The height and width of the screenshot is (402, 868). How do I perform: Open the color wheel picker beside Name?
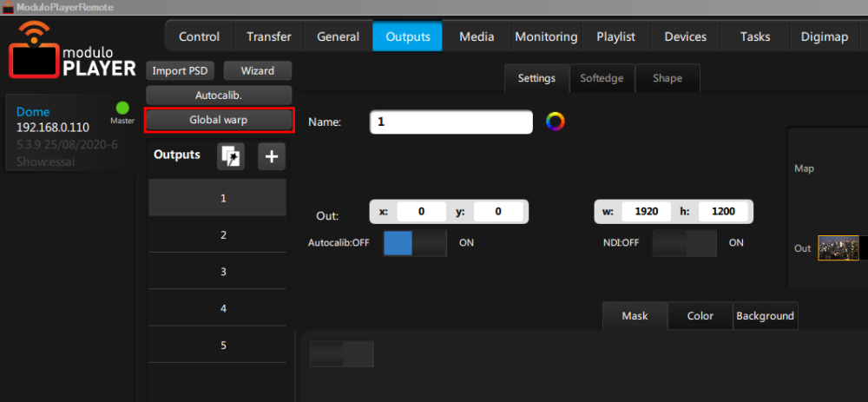(555, 122)
